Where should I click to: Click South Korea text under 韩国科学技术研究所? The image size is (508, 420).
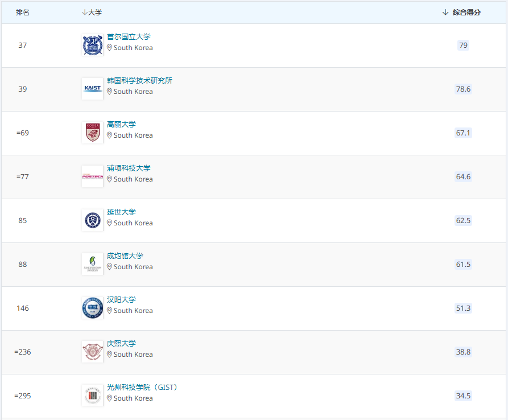(x=133, y=92)
